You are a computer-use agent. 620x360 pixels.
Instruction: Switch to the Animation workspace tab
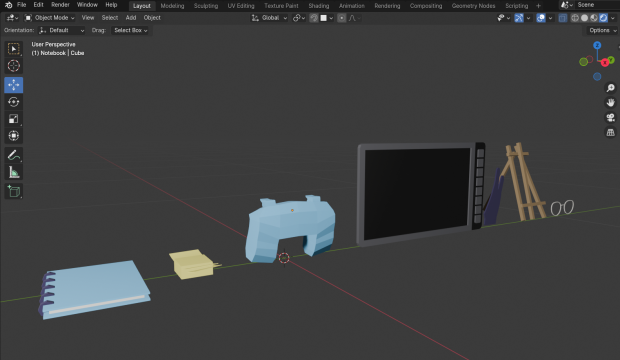tap(352, 6)
